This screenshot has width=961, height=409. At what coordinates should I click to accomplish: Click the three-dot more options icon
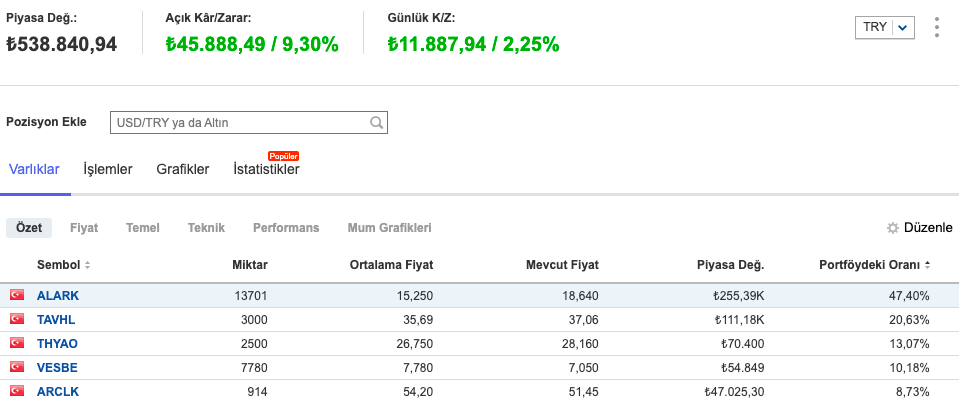click(x=936, y=27)
